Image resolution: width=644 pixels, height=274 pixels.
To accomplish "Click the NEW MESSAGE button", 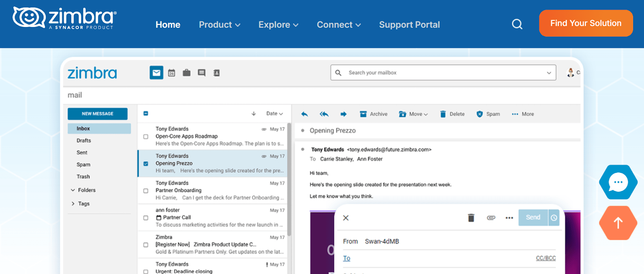I will 97,114.
